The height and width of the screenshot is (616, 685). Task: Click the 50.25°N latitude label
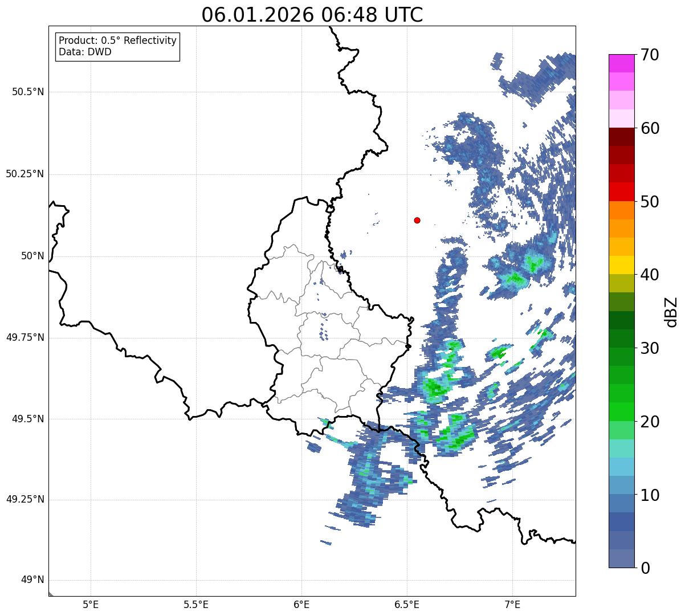pyautogui.click(x=25, y=174)
